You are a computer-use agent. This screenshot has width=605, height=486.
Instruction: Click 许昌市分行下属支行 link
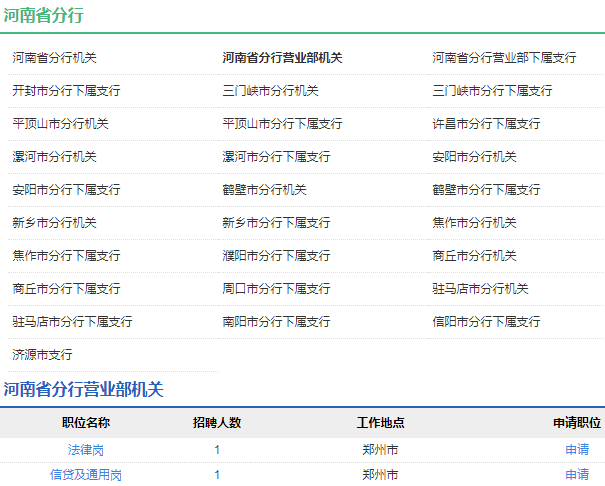pyautogui.click(x=486, y=124)
